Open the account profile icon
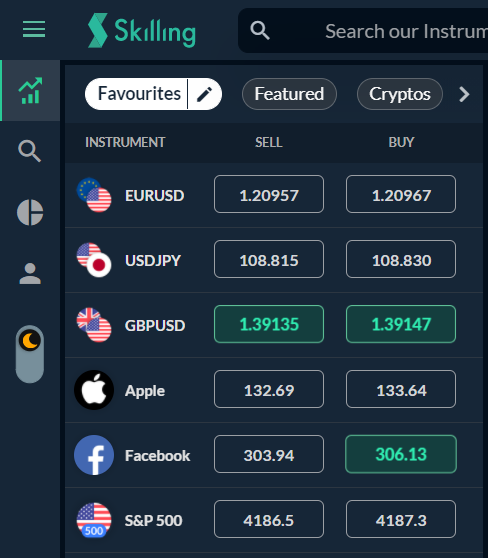The height and width of the screenshot is (558, 488). click(x=30, y=274)
